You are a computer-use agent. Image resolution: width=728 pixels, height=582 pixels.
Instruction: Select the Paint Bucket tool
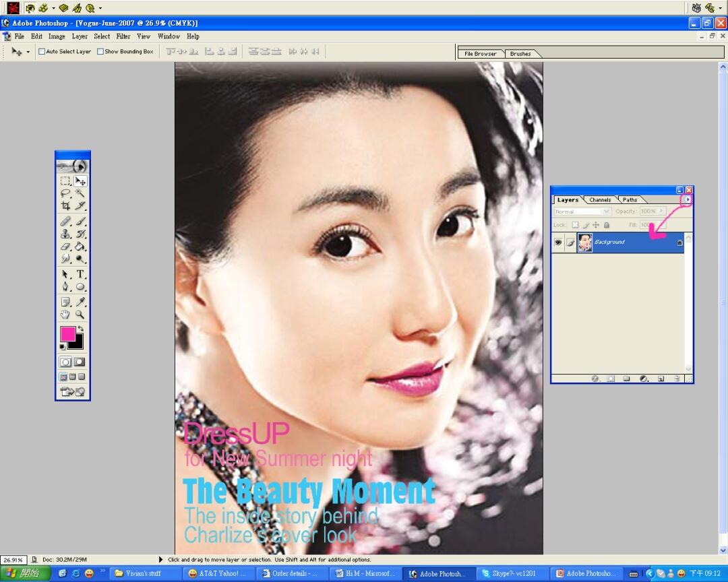(x=80, y=247)
